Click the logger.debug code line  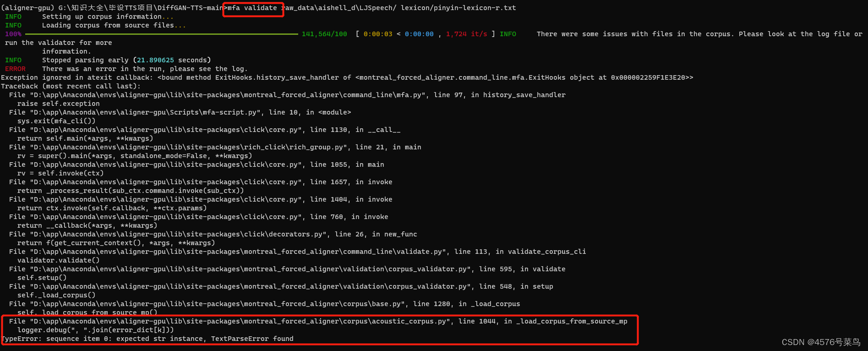click(x=96, y=330)
